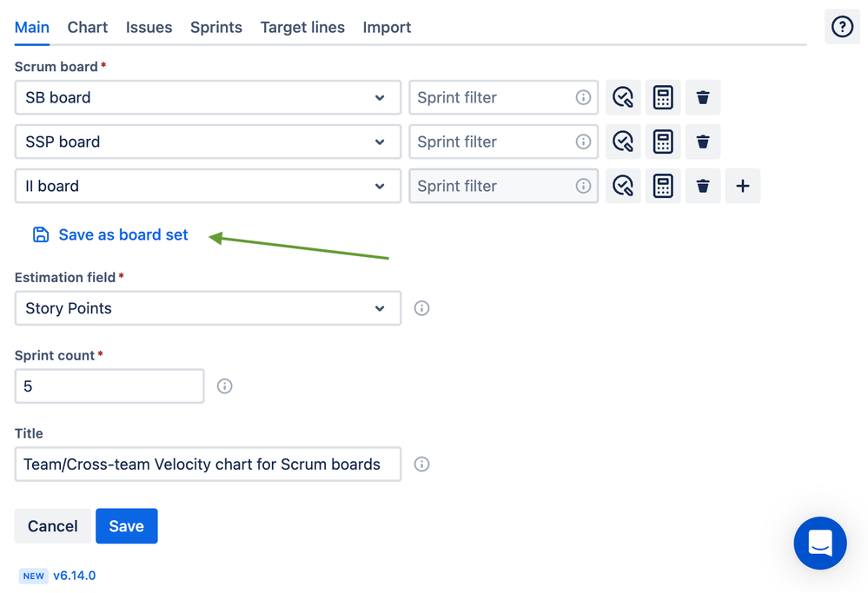Click the Cancel button
The image size is (868, 593).
coord(52,526)
